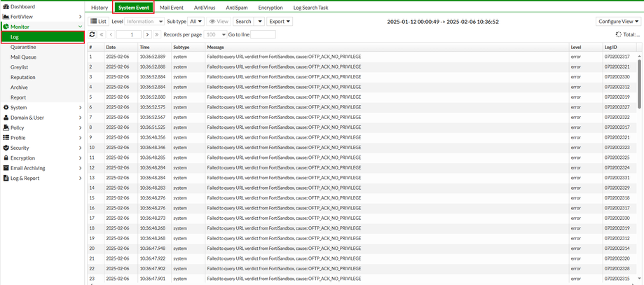Open the Level Information dropdown
644x285 pixels.
click(144, 21)
